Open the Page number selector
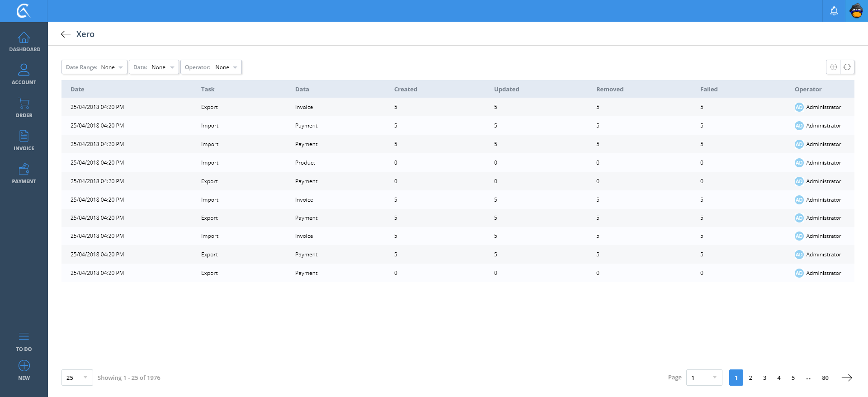Screen dimensions: 868x397 (704, 378)
